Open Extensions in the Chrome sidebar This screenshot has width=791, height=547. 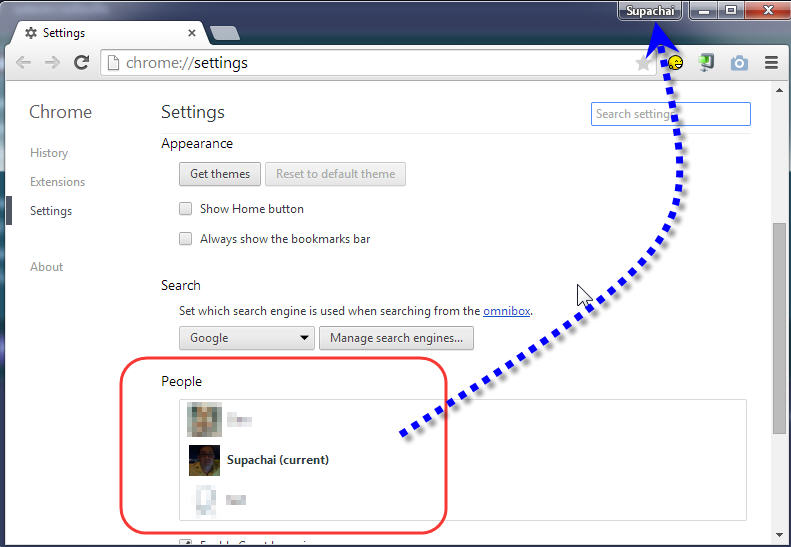58,182
